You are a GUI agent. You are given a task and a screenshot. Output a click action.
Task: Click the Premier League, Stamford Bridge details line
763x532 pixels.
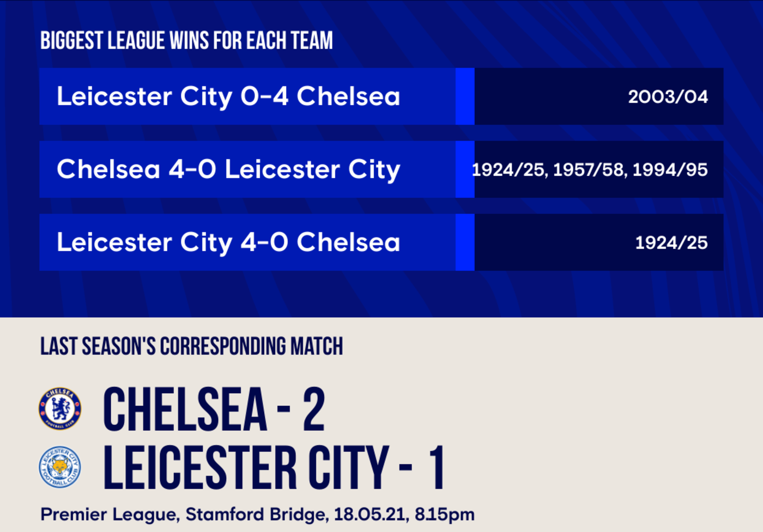(257, 515)
